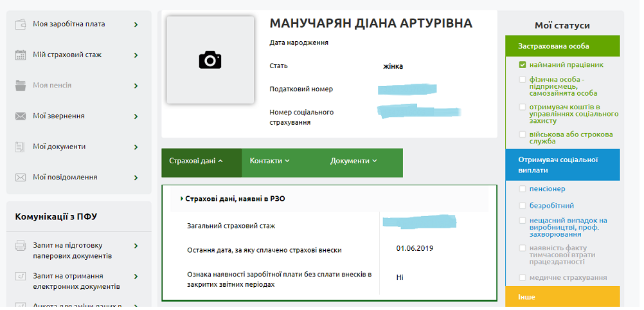Select the Страхові дані tab
The width and height of the screenshot is (644, 310).
201,163
